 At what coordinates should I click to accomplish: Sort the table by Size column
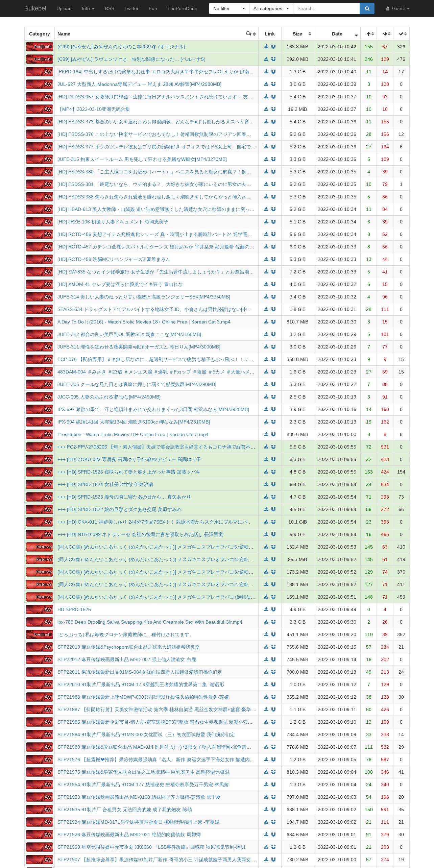[x=297, y=34]
